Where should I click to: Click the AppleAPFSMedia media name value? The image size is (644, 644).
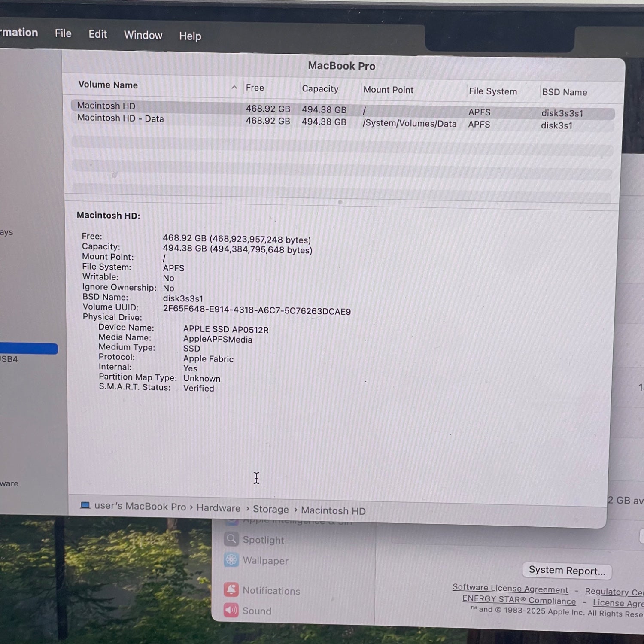coord(218,340)
